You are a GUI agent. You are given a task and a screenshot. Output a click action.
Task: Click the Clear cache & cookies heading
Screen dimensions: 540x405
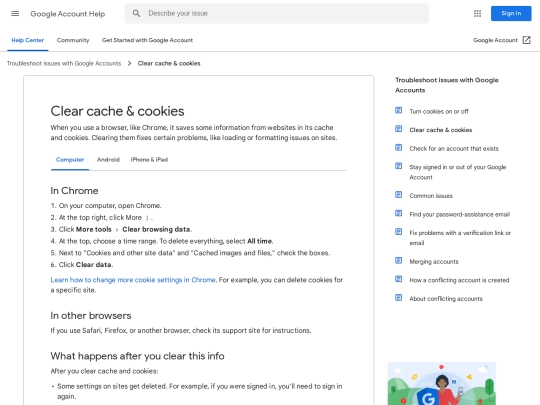pos(117,111)
